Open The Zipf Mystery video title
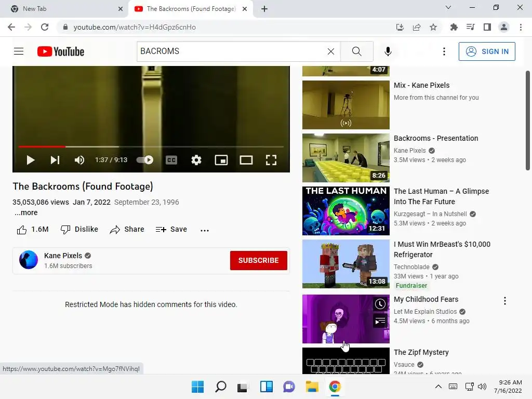 tap(421, 352)
